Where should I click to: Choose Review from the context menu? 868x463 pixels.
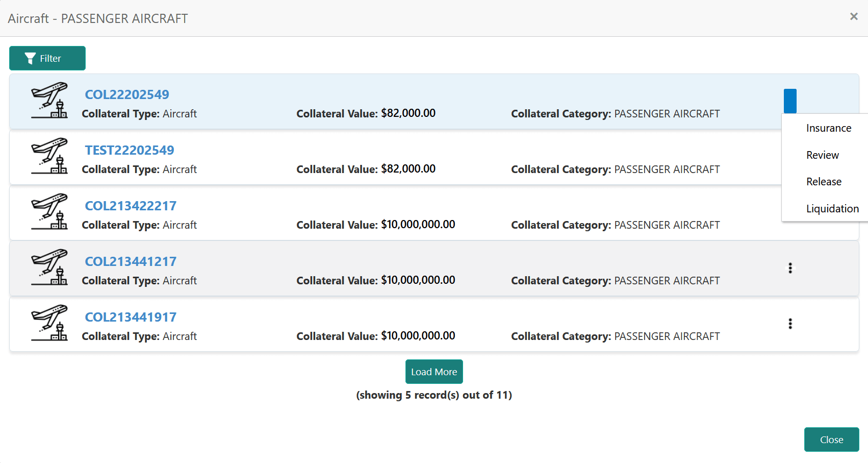coord(822,155)
